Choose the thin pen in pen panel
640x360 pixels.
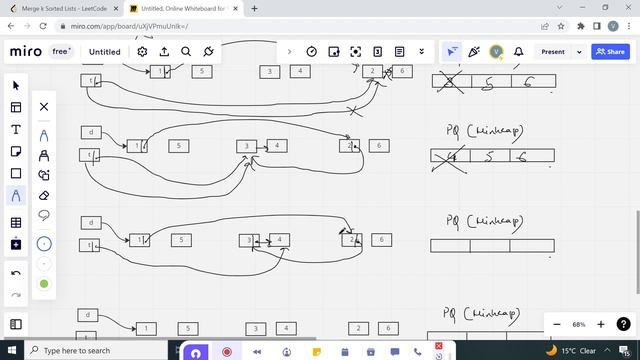[44, 136]
